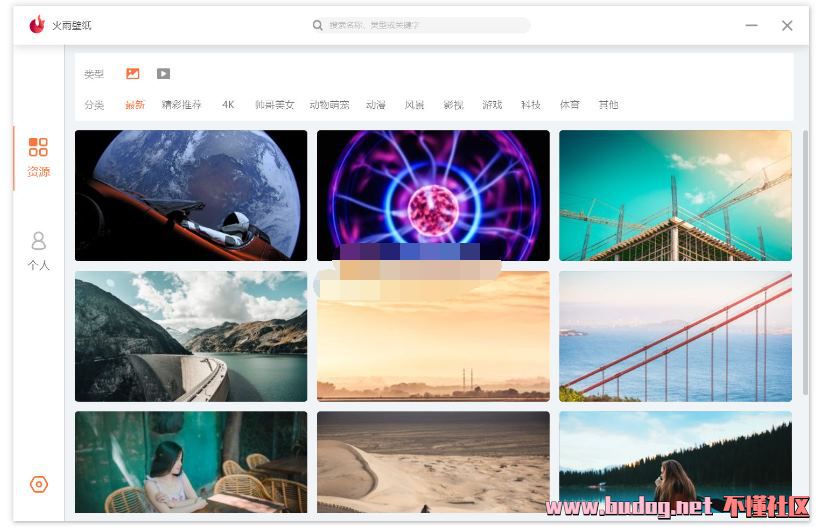Screen dimensions: 819x527
Task: Click the search magnifier icon
Action: pyautogui.click(x=318, y=25)
